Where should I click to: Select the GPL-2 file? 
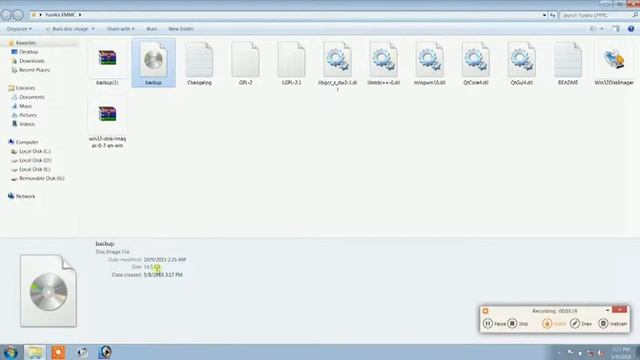pyautogui.click(x=245, y=63)
